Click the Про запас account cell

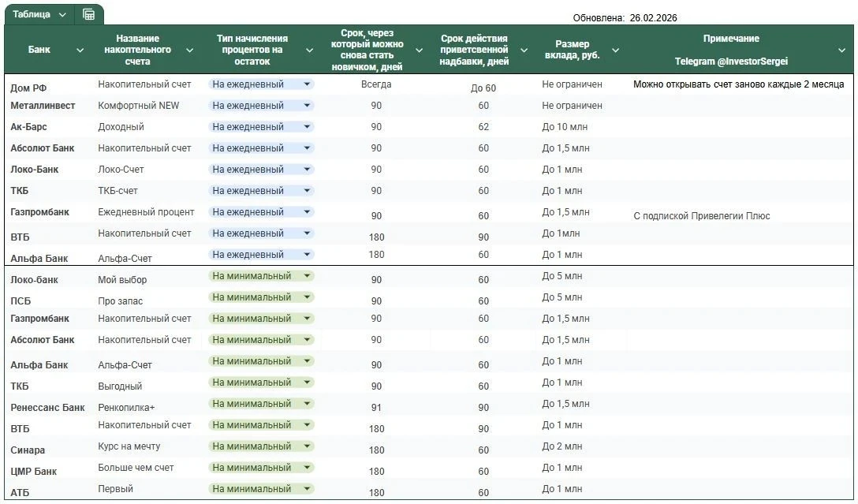coord(121,301)
